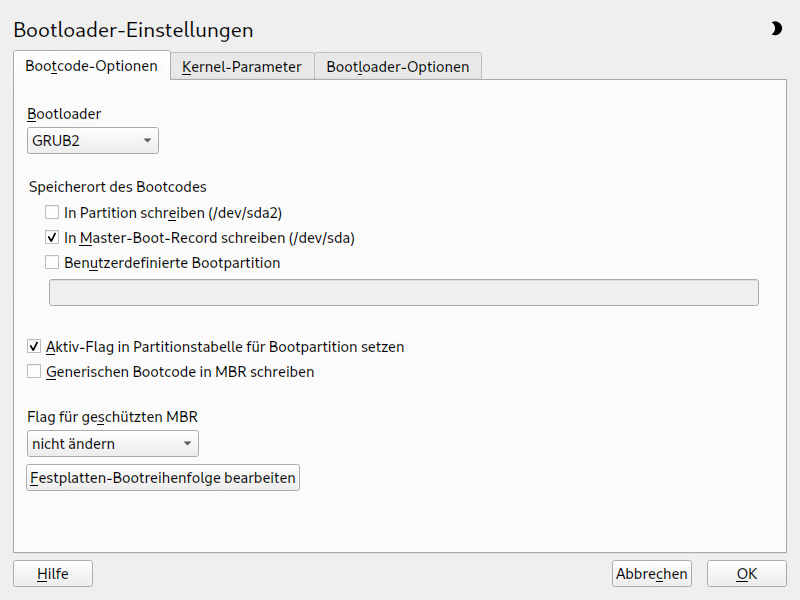
Task: Toggle the moon icon for dark theme
Action: pos(776,29)
